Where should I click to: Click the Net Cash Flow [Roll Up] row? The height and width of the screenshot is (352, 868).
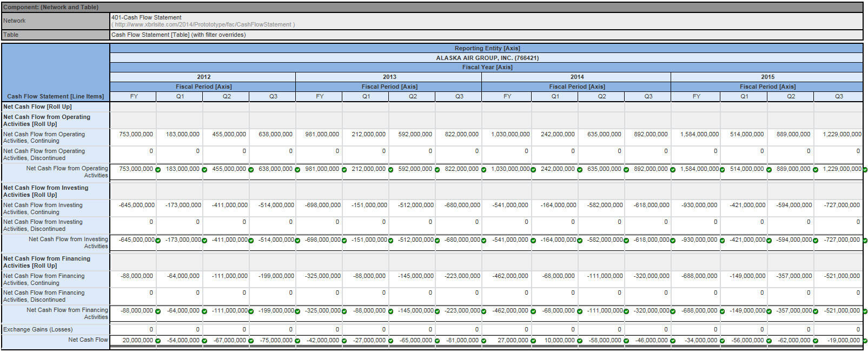tap(37, 107)
